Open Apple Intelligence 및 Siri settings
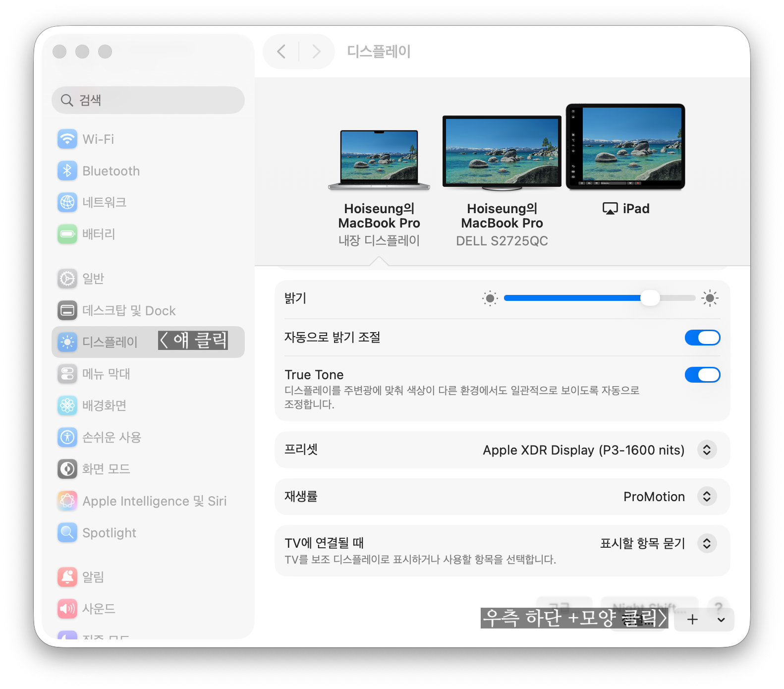The width and height of the screenshot is (784, 689). click(x=148, y=501)
